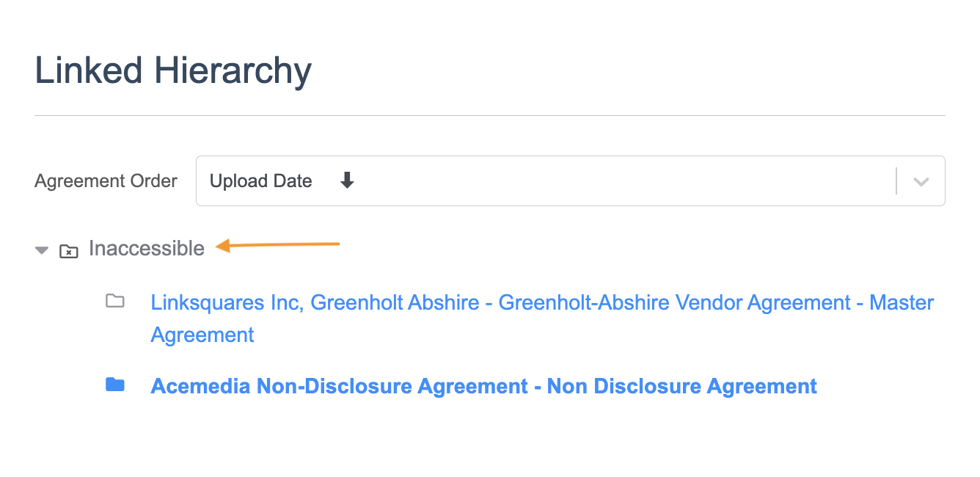The height and width of the screenshot is (477, 980).
Task: Click the solid blue folder icon beside Acemedia
Action: pos(115,385)
